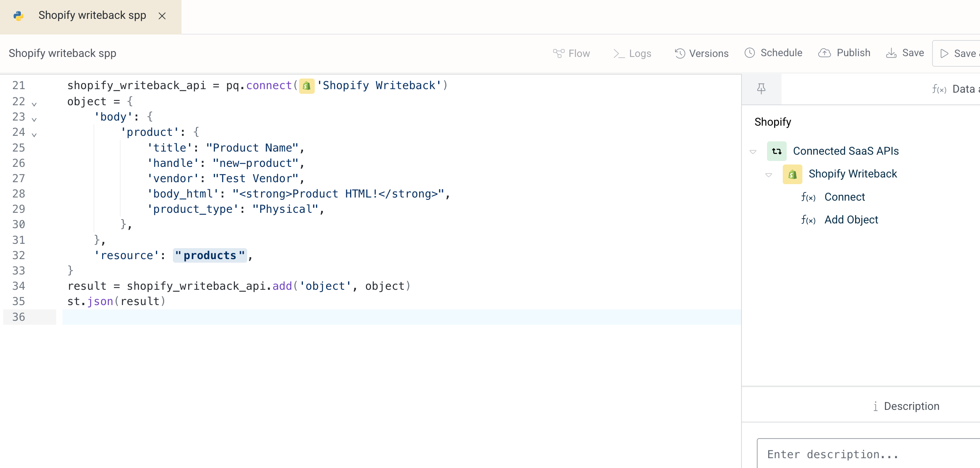Click the Shopify writeback spp breadcrumb title
Image resolution: width=980 pixels, height=468 pixels.
click(x=62, y=53)
